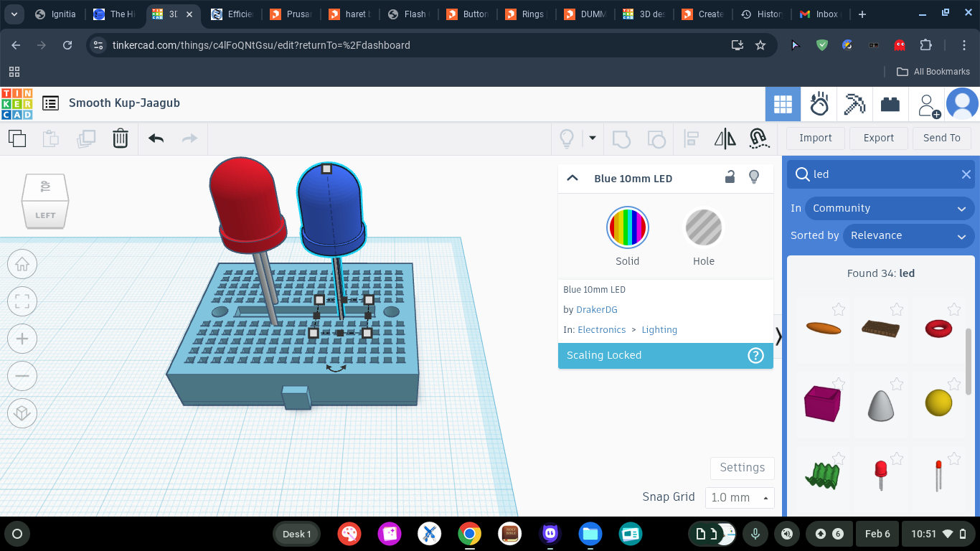980x551 pixels.
Task: Click the Tinkercad logo
Action: 17,103
